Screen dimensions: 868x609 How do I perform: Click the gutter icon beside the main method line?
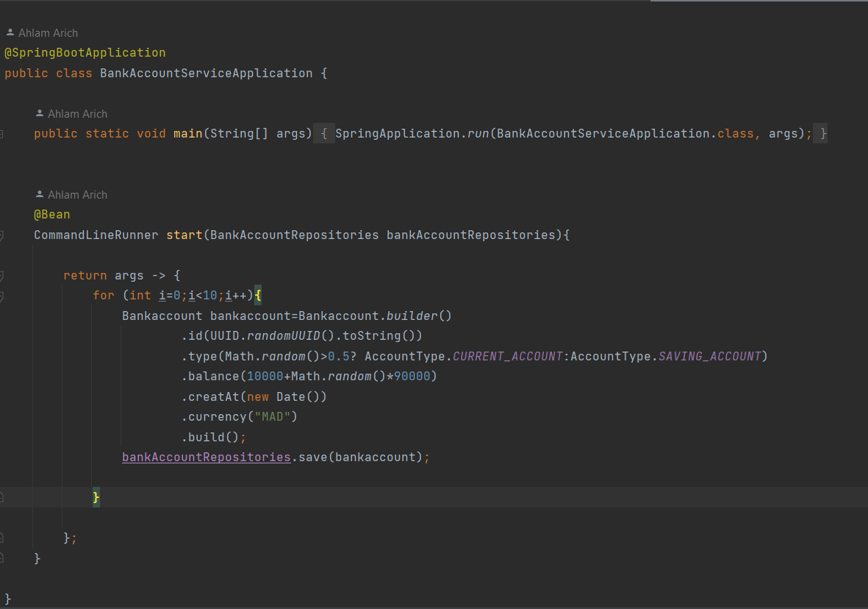(x=4, y=133)
